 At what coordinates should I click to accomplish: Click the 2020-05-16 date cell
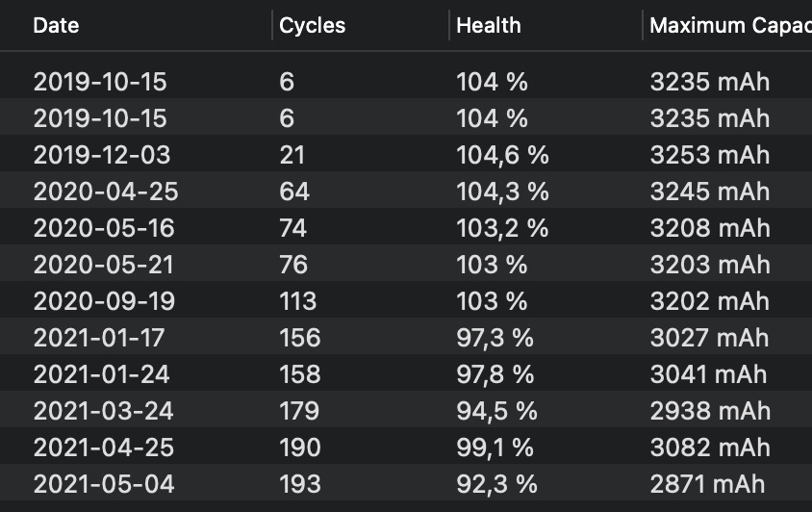point(104,228)
